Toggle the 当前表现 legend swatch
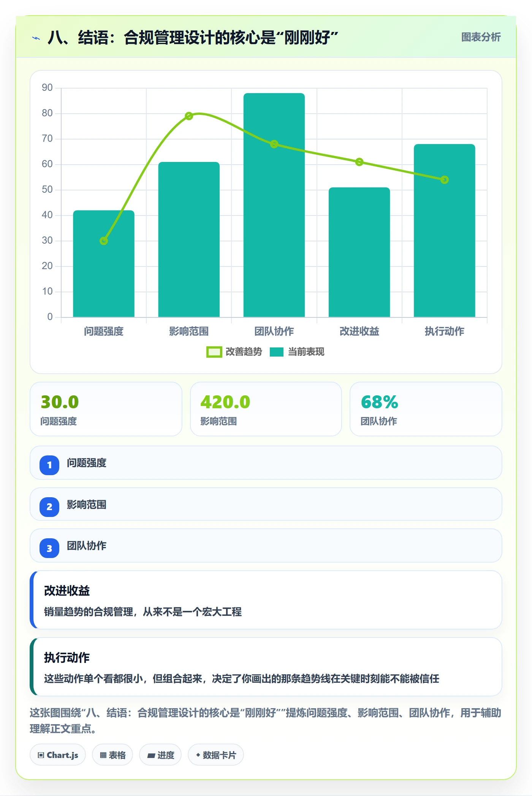The image size is (532, 796). pos(277,352)
